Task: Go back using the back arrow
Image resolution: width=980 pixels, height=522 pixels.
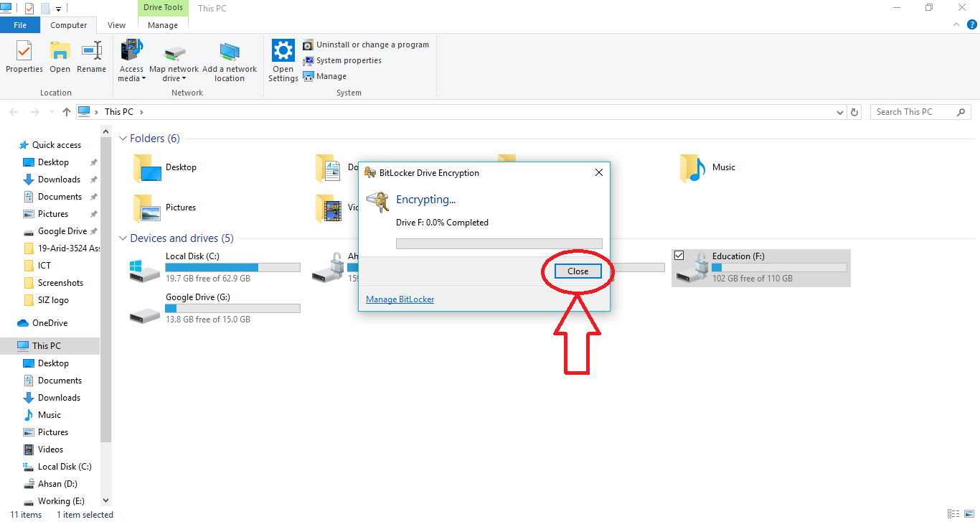Action: 14,112
